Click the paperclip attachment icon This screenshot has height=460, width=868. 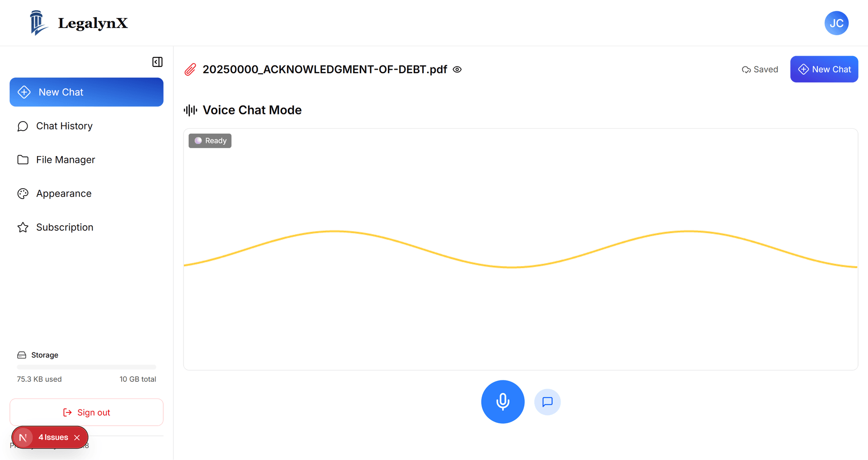coord(190,70)
